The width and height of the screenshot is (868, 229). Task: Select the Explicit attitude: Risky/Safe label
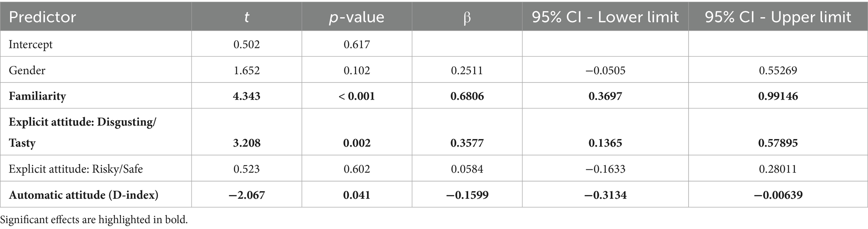click(76, 169)
